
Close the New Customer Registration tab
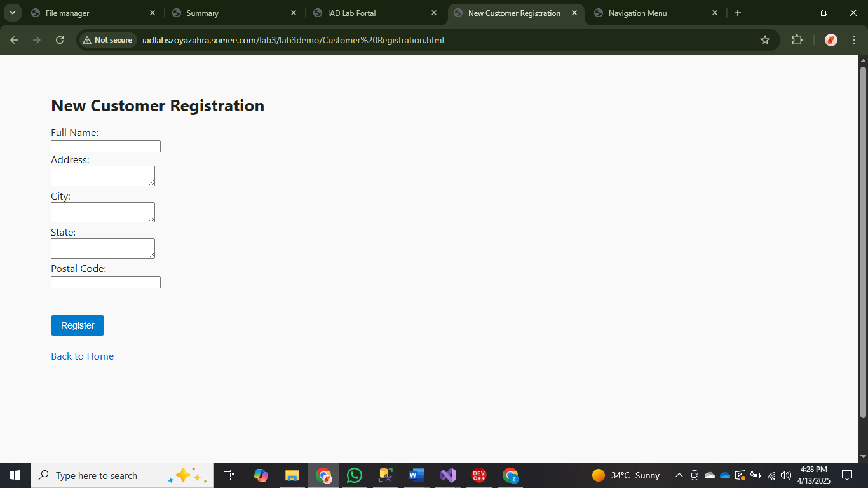click(x=574, y=13)
